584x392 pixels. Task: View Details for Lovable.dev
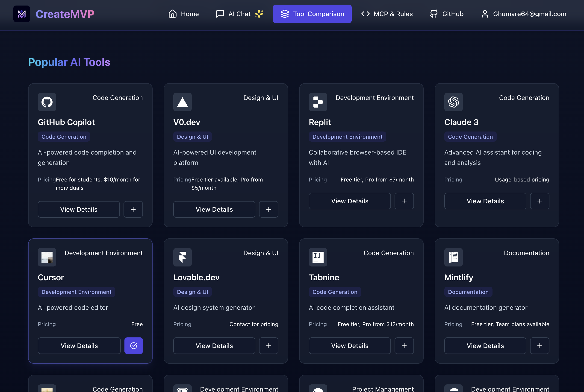click(214, 345)
